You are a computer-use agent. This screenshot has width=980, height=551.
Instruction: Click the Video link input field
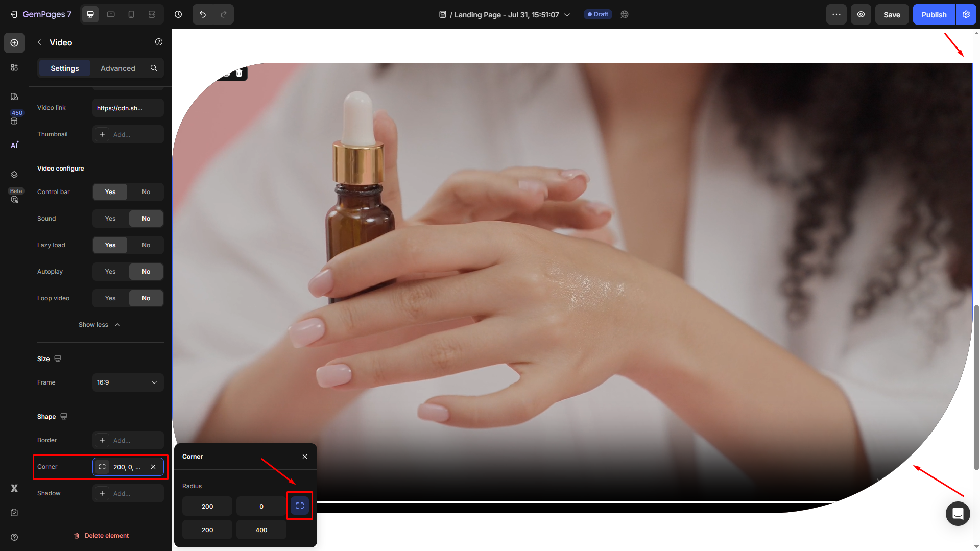tap(128, 108)
